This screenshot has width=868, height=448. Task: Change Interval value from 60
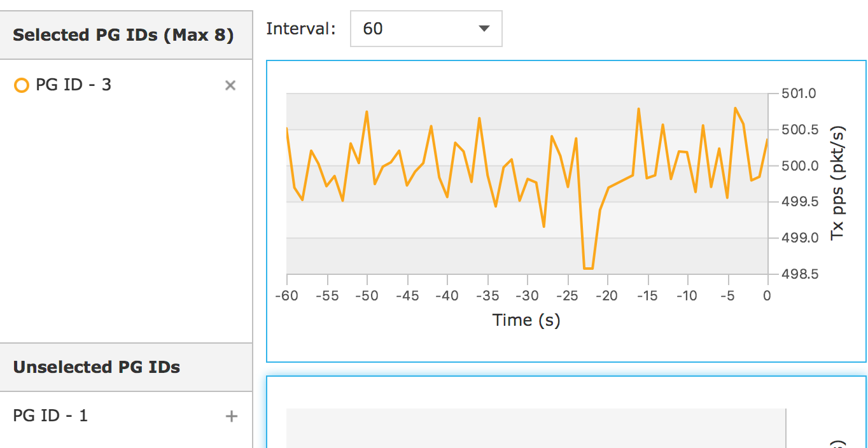point(425,29)
